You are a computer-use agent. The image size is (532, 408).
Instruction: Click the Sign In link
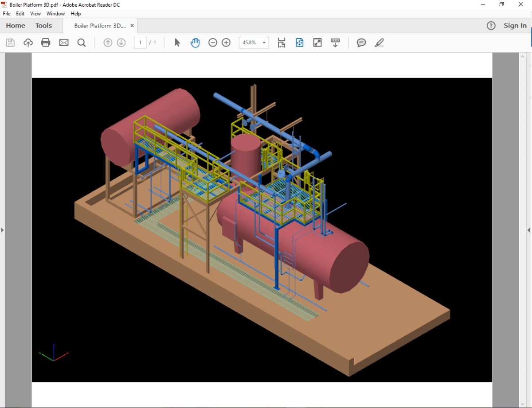click(x=515, y=26)
